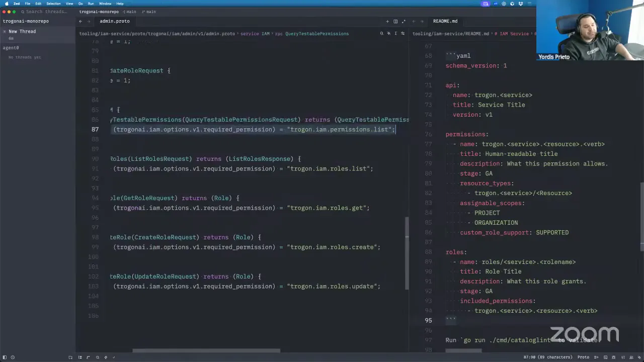Switch to the README.md tab
Image resolution: width=644 pixels, height=362 pixels.
[x=445, y=21]
